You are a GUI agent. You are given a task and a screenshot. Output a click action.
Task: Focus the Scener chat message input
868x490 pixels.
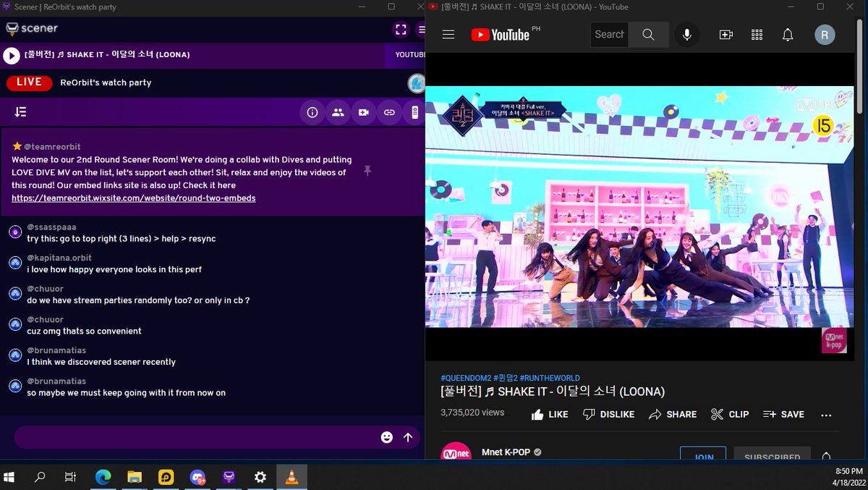[x=195, y=437]
